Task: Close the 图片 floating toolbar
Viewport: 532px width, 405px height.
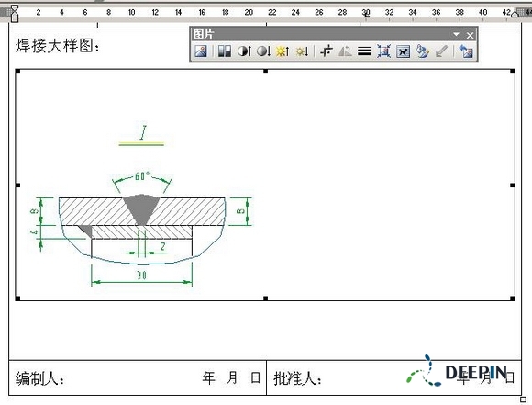Action: click(x=470, y=35)
